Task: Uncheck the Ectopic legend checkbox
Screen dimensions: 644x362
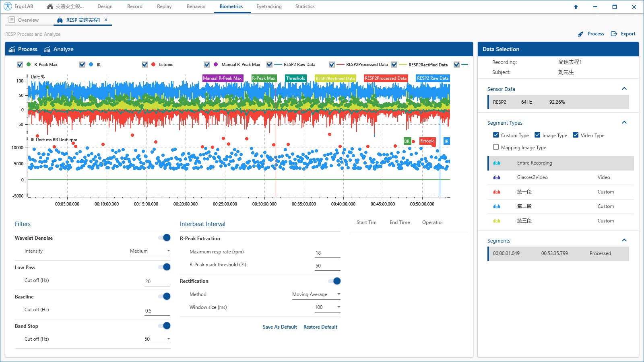Action: (x=144, y=64)
